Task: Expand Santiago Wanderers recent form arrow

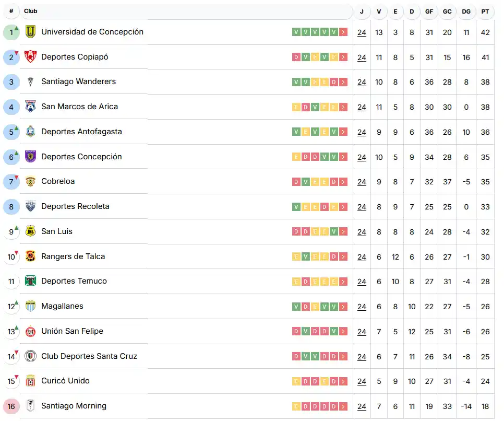Action: click(343, 82)
